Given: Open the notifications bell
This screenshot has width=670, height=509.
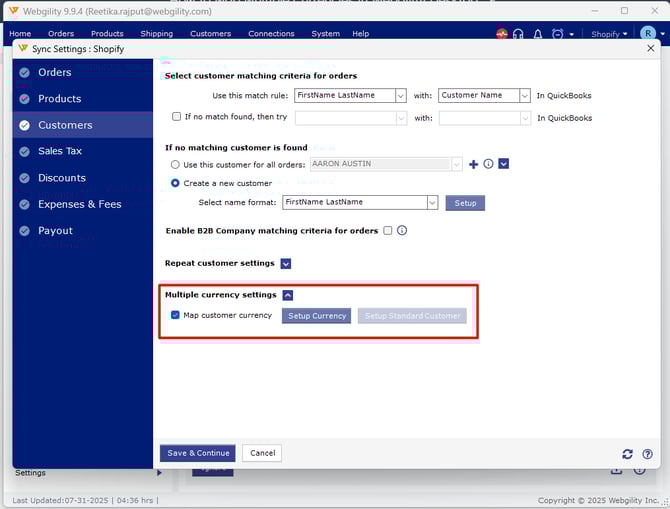Looking at the screenshot, I should [537, 34].
